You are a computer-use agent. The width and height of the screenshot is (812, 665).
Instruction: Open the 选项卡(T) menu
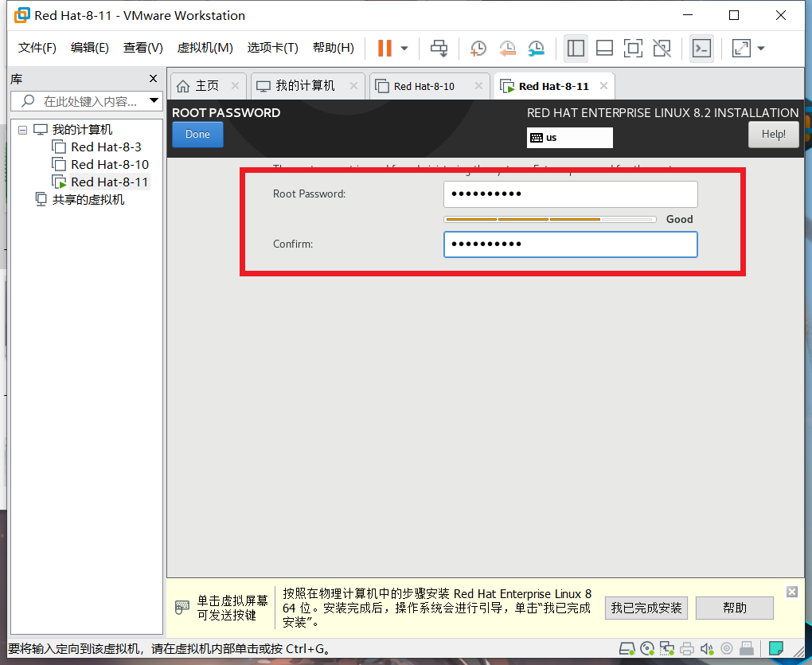pyautogui.click(x=273, y=48)
